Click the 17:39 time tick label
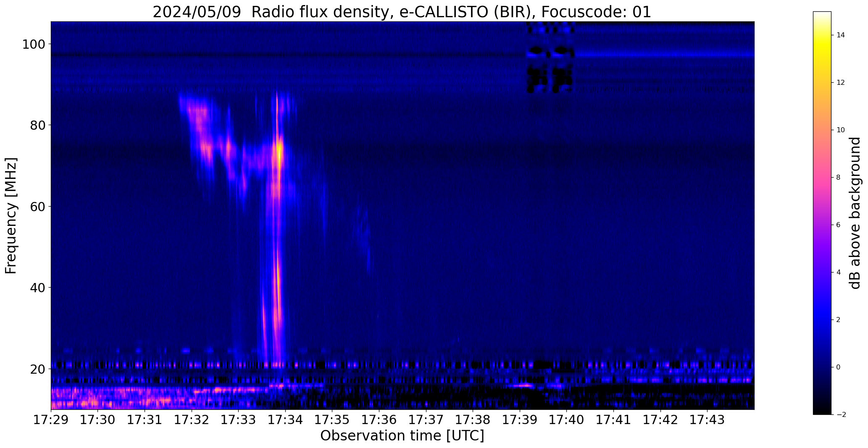 point(520,419)
